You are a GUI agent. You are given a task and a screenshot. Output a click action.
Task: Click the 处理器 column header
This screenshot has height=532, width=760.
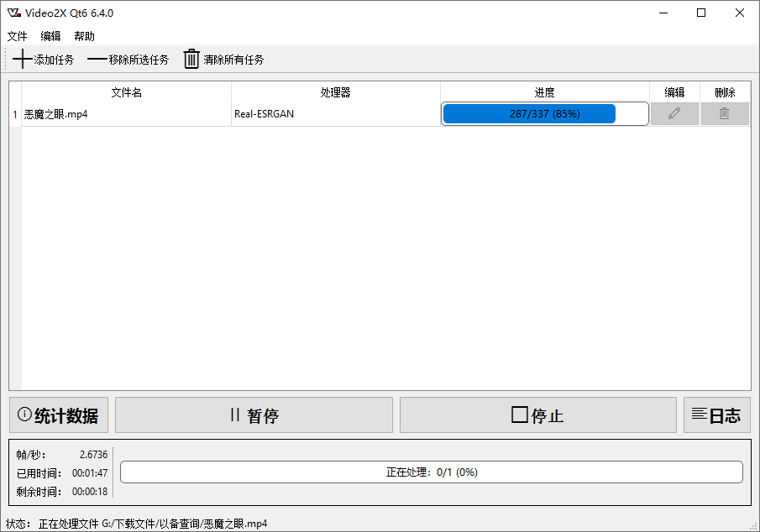pyautogui.click(x=336, y=92)
